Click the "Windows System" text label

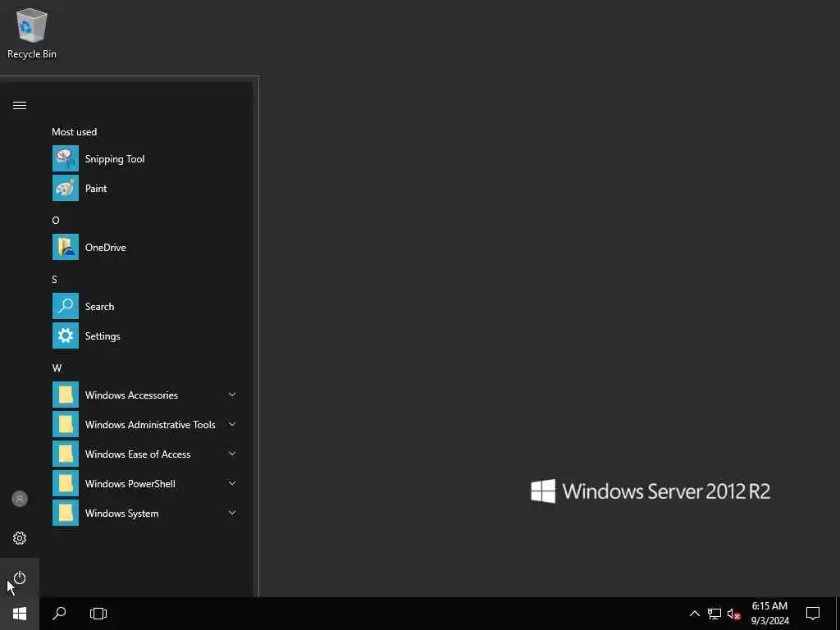(x=121, y=514)
